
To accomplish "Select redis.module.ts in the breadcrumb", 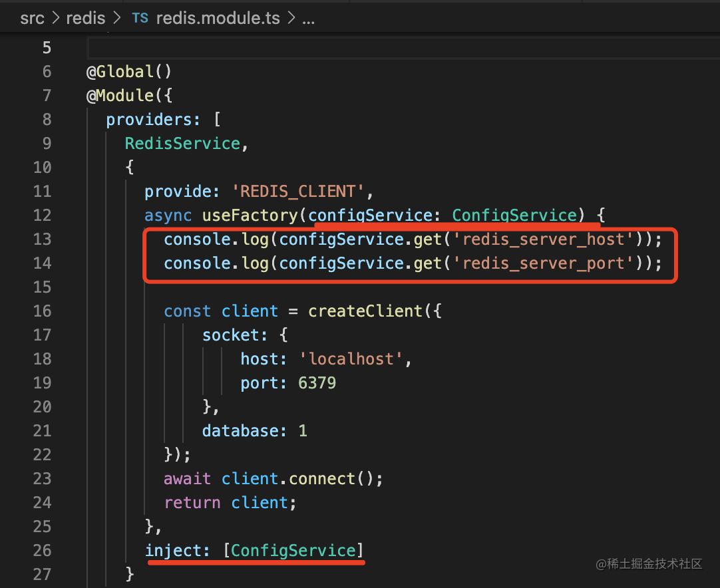I will point(218,18).
